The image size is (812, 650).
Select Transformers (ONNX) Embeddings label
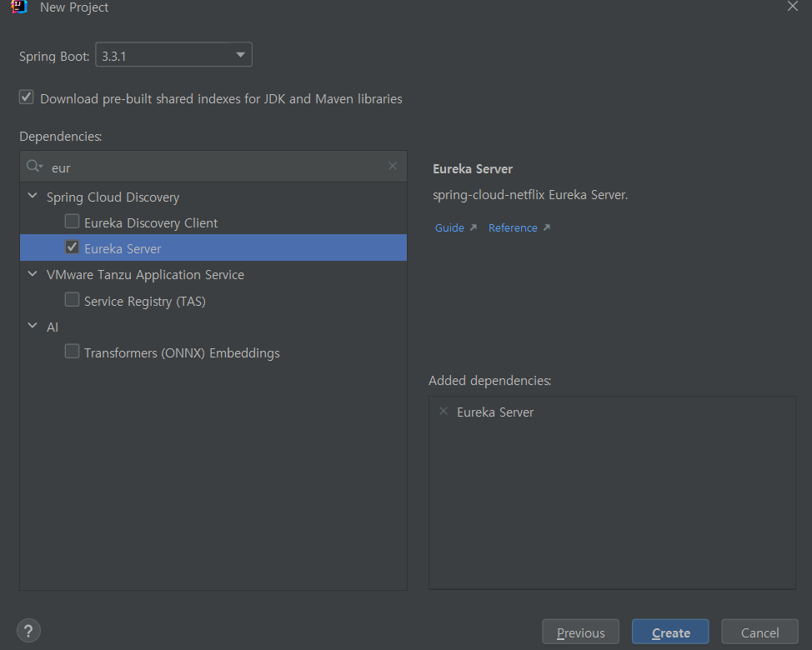click(x=182, y=353)
